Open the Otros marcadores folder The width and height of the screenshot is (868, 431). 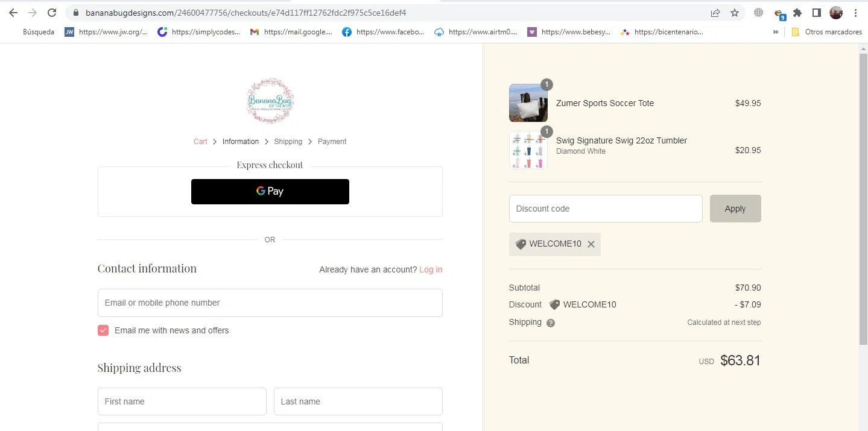(826, 32)
